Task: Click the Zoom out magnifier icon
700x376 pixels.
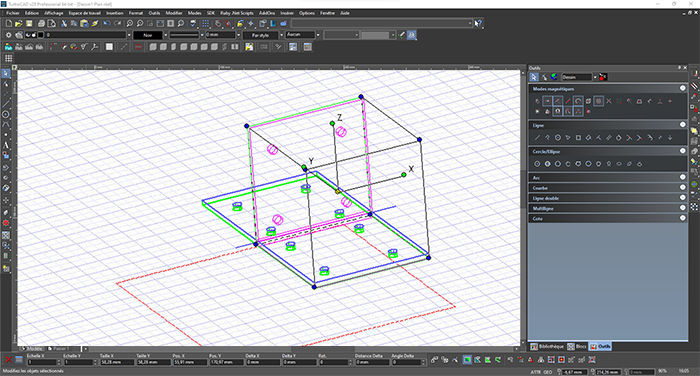Action: [140, 23]
